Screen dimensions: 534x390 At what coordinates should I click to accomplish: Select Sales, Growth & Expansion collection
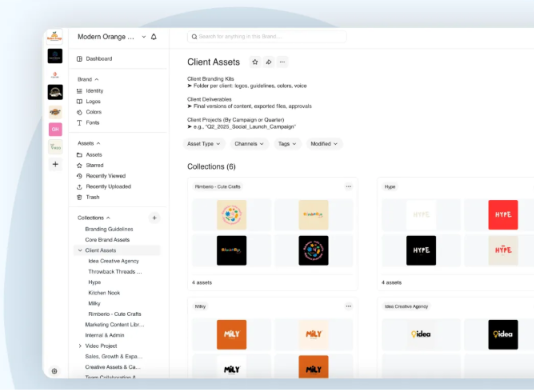[114, 356]
